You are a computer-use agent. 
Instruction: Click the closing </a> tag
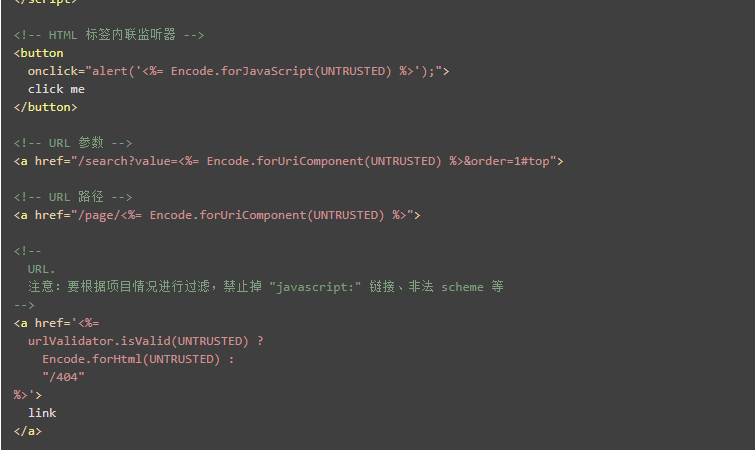click(28, 431)
